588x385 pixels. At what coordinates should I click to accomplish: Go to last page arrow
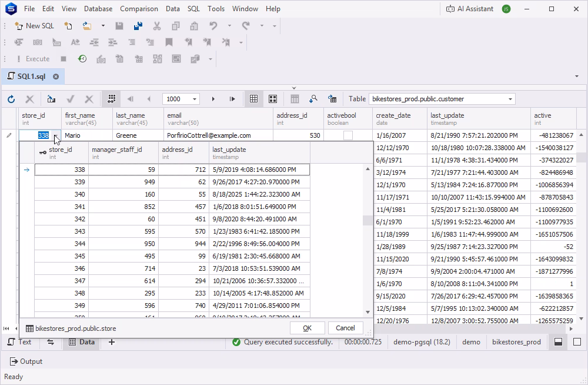(x=232, y=99)
